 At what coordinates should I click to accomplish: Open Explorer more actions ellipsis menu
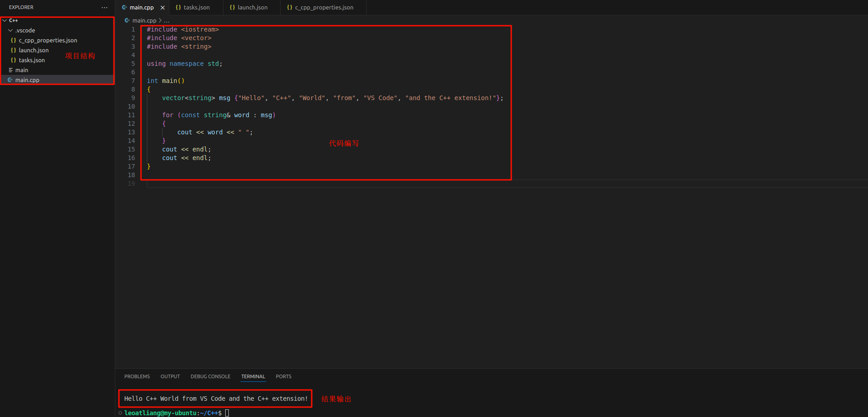pos(105,8)
